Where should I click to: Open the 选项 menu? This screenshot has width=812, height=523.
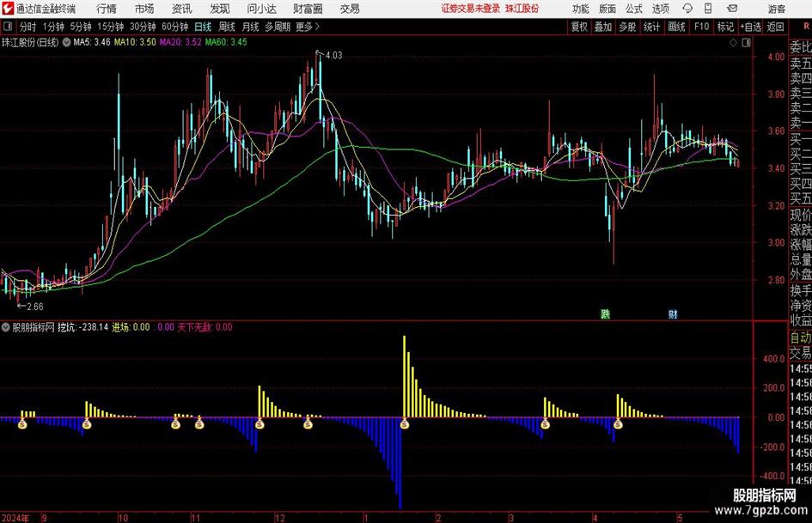pyautogui.click(x=661, y=9)
